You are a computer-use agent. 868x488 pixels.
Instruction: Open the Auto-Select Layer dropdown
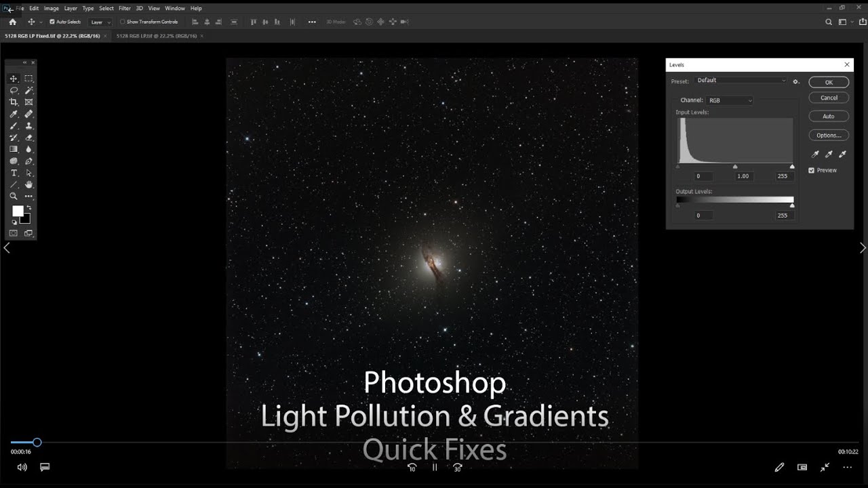pos(100,22)
